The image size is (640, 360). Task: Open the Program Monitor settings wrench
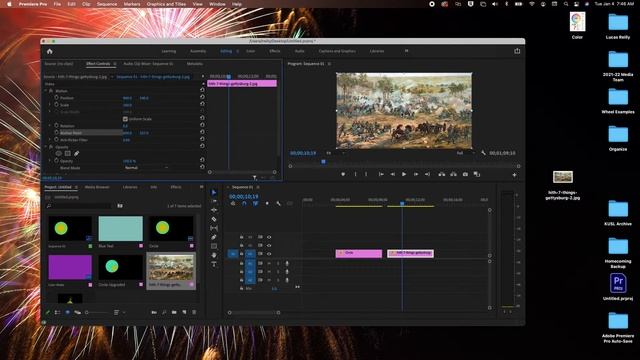pyautogui.click(x=483, y=153)
